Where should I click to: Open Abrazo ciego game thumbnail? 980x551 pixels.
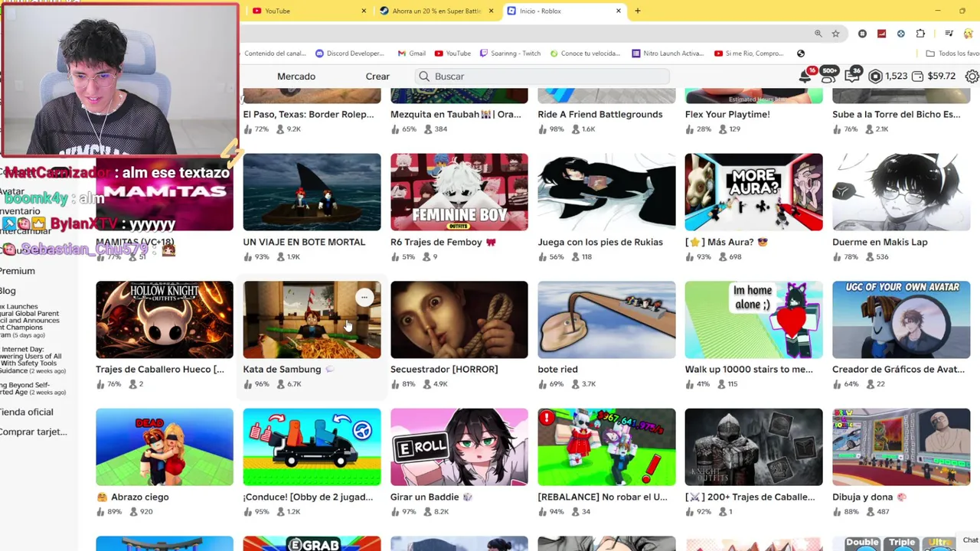point(165,447)
